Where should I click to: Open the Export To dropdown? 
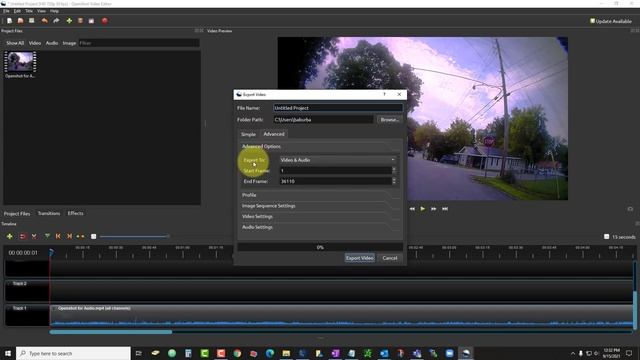[x=338, y=160]
